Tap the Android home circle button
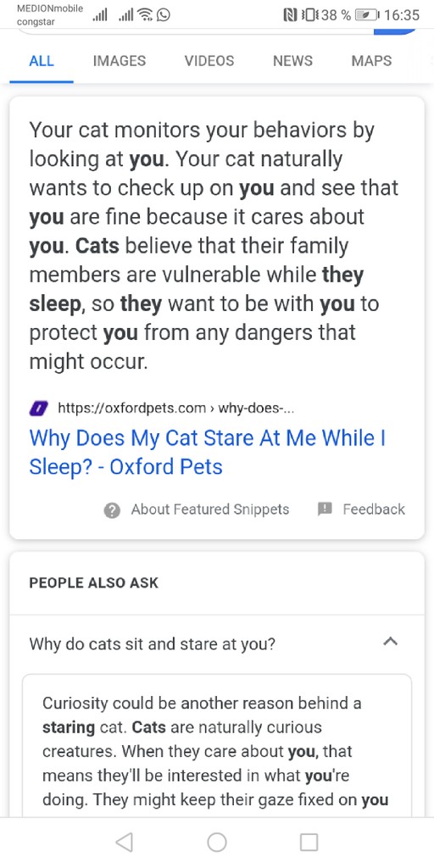This screenshot has height=868, width=434. pyautogui.click(x=217, y=842)
